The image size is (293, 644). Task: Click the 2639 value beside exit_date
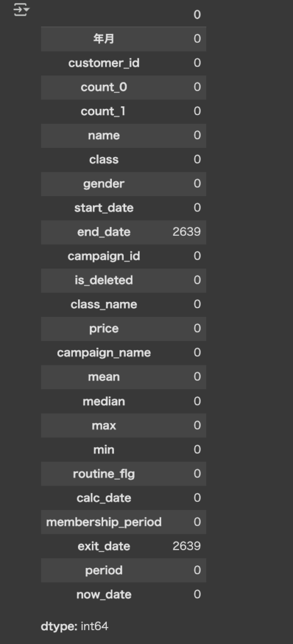187,547
